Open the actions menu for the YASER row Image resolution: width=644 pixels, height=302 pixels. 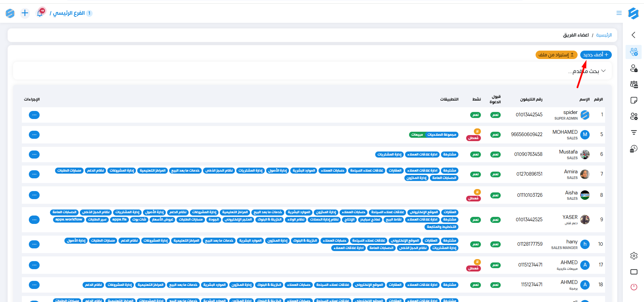(x=34, y=220)
